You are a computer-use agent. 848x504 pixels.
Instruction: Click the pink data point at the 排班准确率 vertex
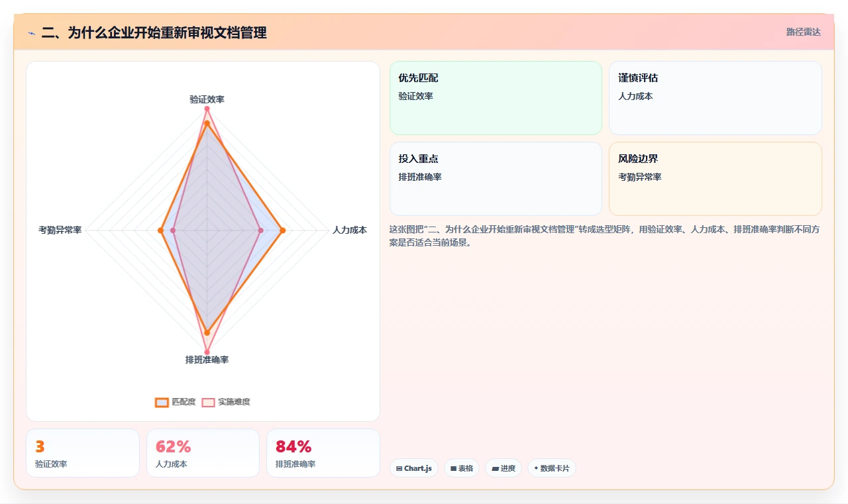click(207, 352)
